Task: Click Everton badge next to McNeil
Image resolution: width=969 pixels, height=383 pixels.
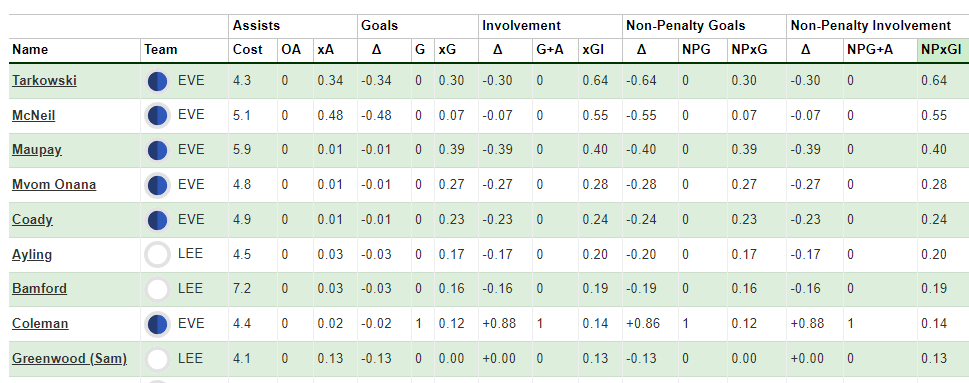Action: pyautogui.click(x=158, y=116)
